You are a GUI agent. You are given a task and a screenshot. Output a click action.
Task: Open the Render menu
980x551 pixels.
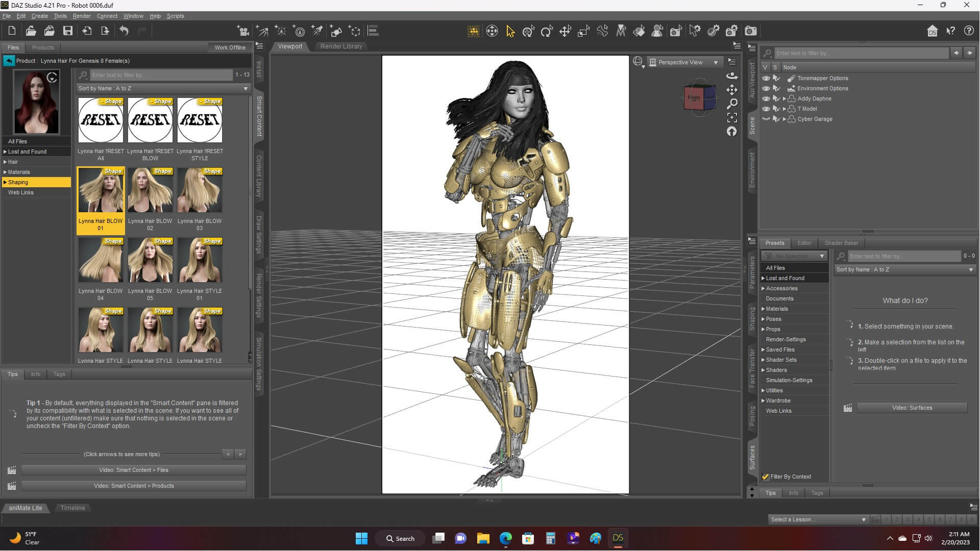81,16
